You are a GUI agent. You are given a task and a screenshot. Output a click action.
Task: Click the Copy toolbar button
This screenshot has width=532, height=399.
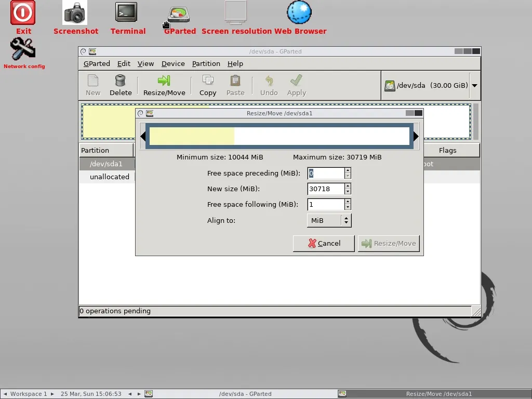208,85
